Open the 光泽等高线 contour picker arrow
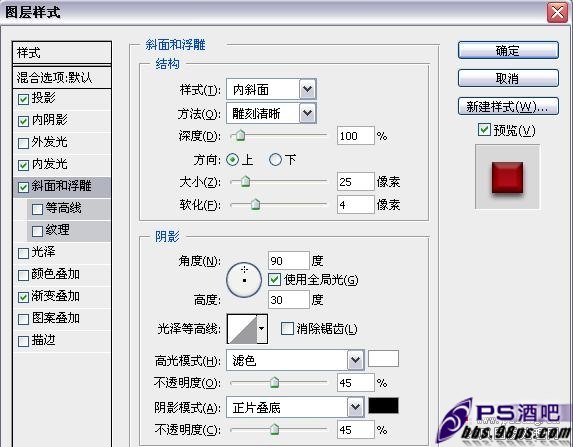573x447 pixels. [262, 329]
